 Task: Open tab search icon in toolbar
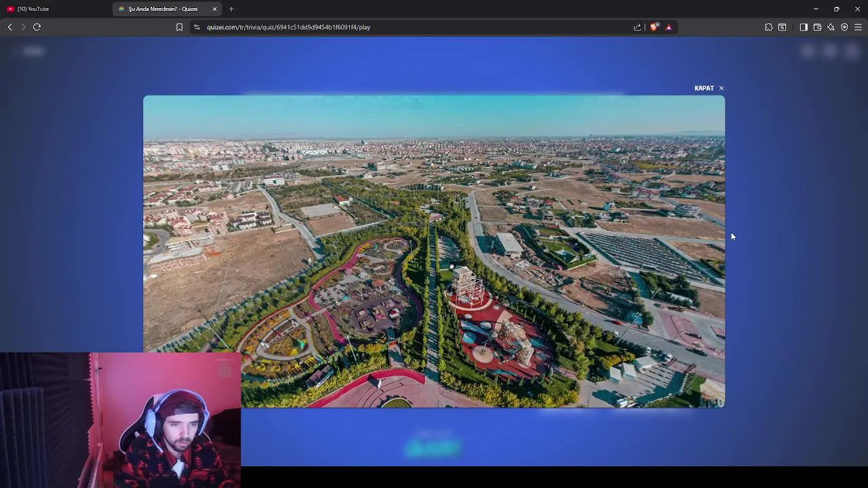(782, 27)
